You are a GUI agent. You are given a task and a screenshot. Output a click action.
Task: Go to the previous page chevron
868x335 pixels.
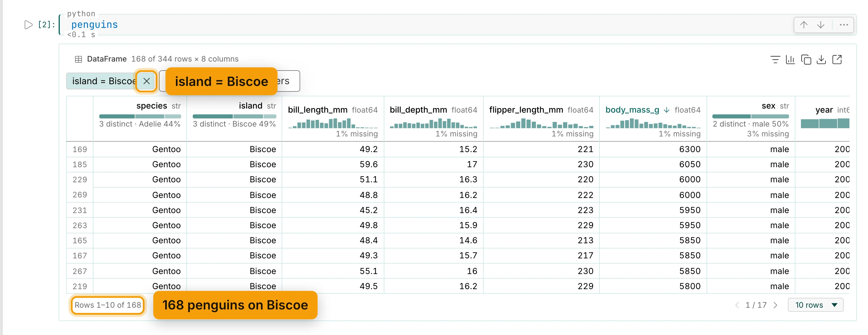pos(737,305)
